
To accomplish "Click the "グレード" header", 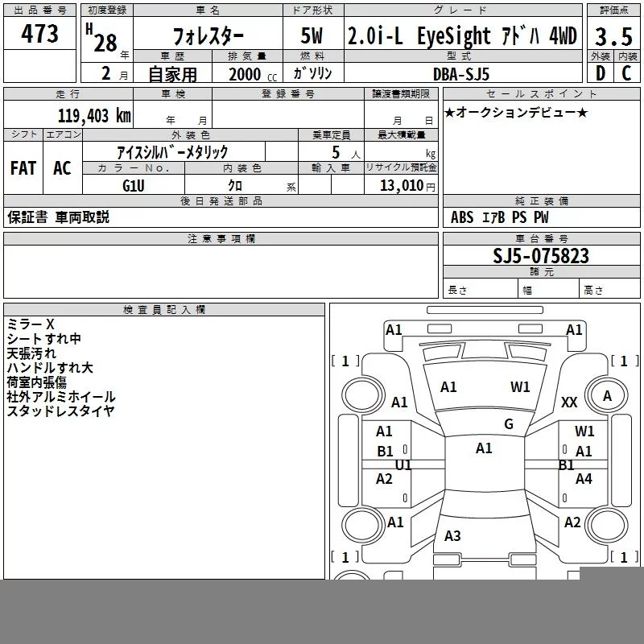I will pos(460,10).
